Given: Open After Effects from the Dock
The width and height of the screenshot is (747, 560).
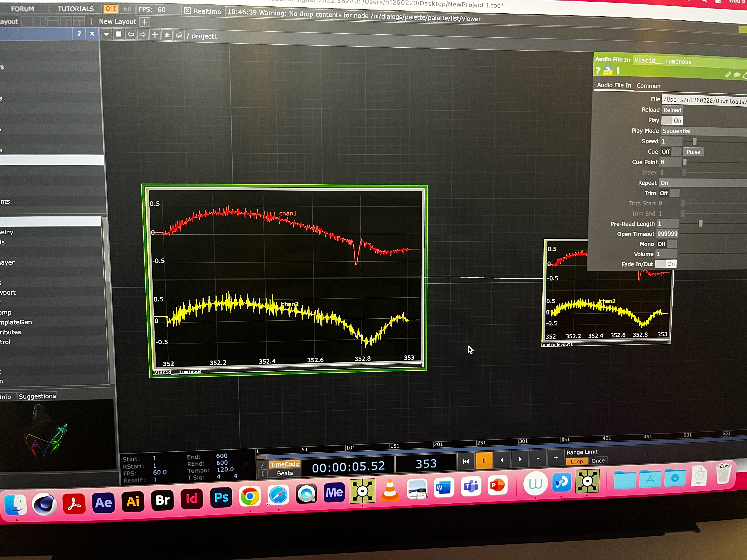Looking at the screenshot, I should [x=103, y=503].
